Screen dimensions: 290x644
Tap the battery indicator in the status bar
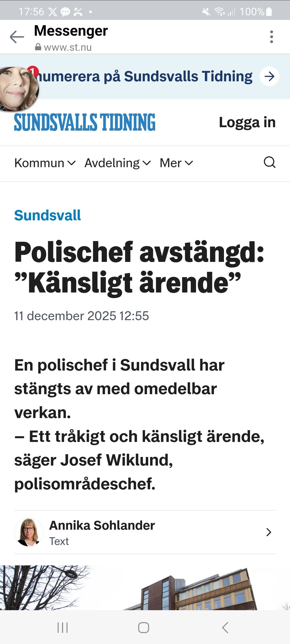click(269, 11)
